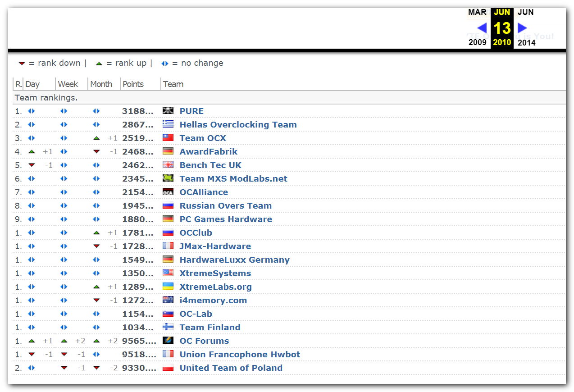
Task: Click the Team MXS ModLabs.net green icon
Action: click(168, 178)
